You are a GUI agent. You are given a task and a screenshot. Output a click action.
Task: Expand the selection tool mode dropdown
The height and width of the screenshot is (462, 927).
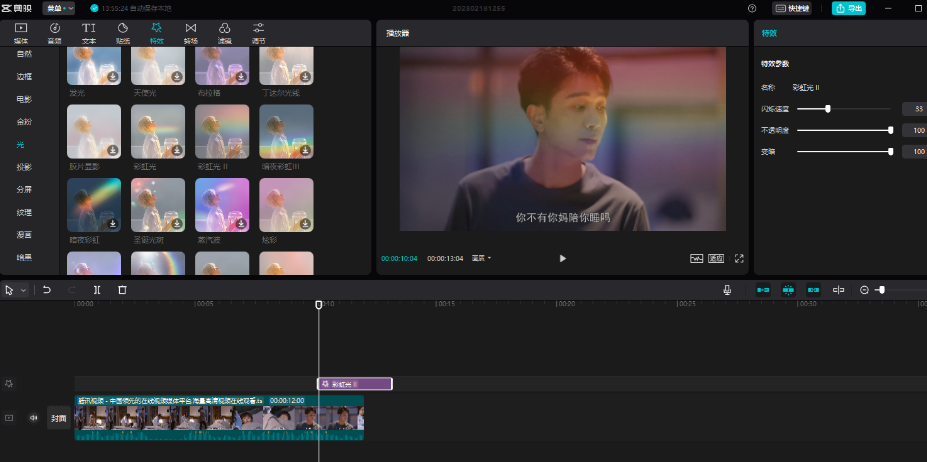24,290
